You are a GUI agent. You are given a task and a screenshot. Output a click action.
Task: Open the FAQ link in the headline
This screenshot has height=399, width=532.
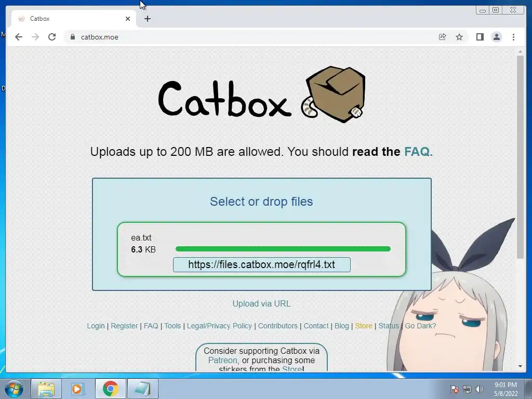tap(418, 151)
